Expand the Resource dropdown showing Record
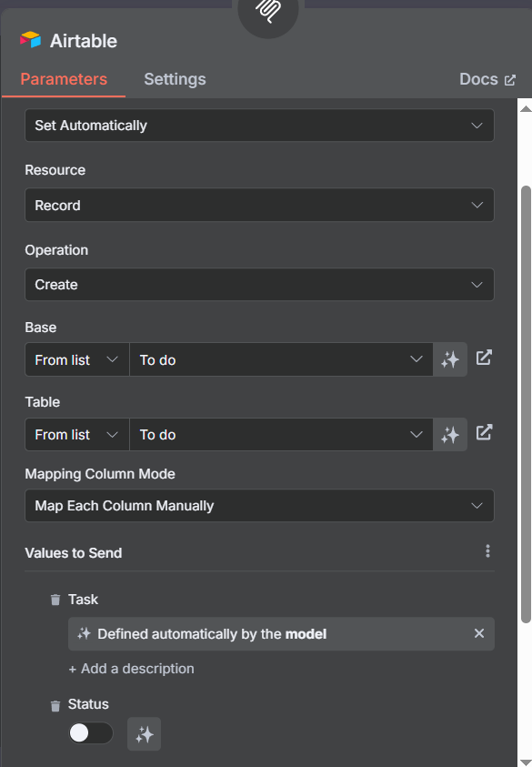This screenshot has width=532, height=767. pyautogui.click(x=260, y=205)
